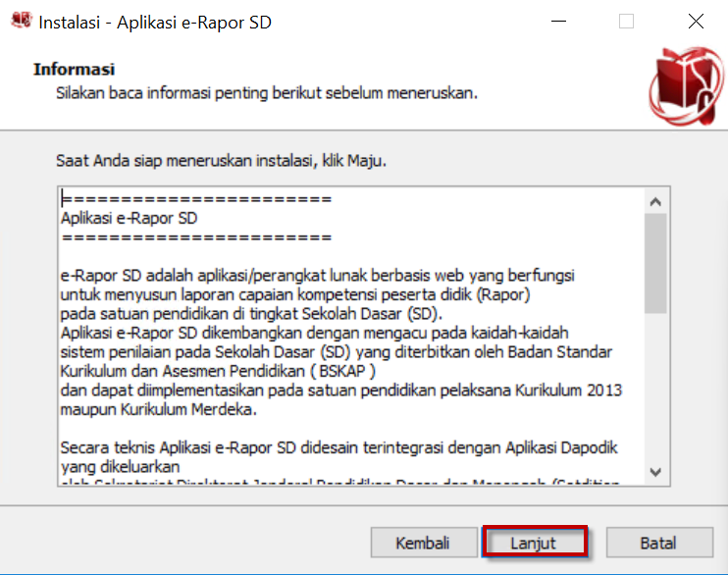
Task: Click the information box scrollbar thumb
Action: click(655, 263)
